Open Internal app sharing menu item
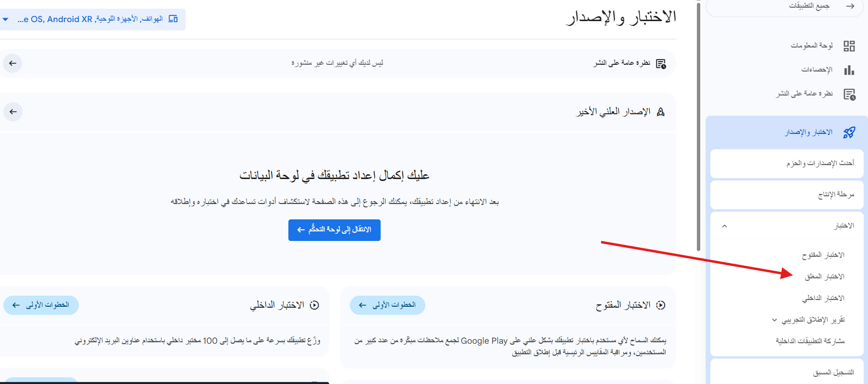This screenshot has height=384, width=868. [810, 341]
